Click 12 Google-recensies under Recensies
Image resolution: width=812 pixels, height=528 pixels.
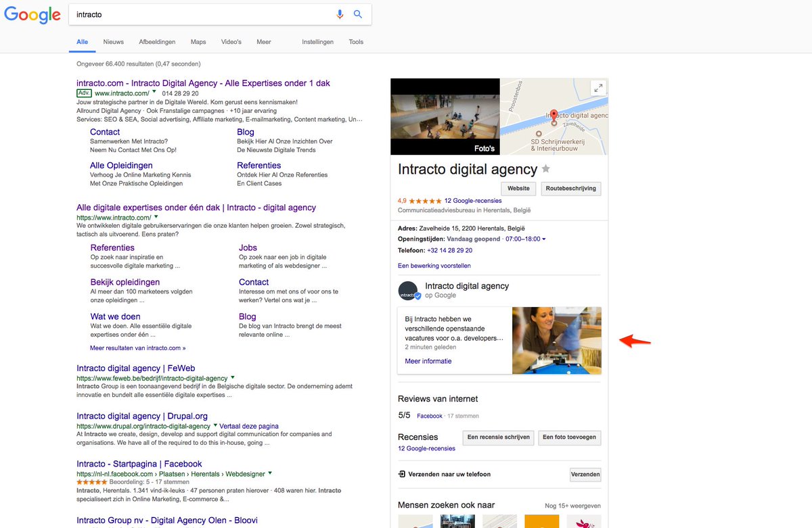(426, 448)
